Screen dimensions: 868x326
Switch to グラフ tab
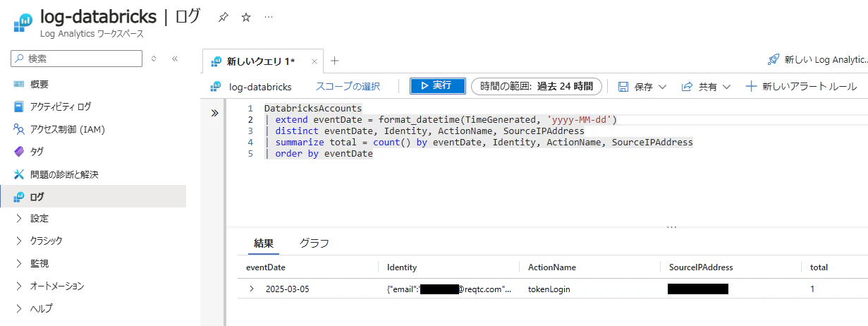[314, 243]
